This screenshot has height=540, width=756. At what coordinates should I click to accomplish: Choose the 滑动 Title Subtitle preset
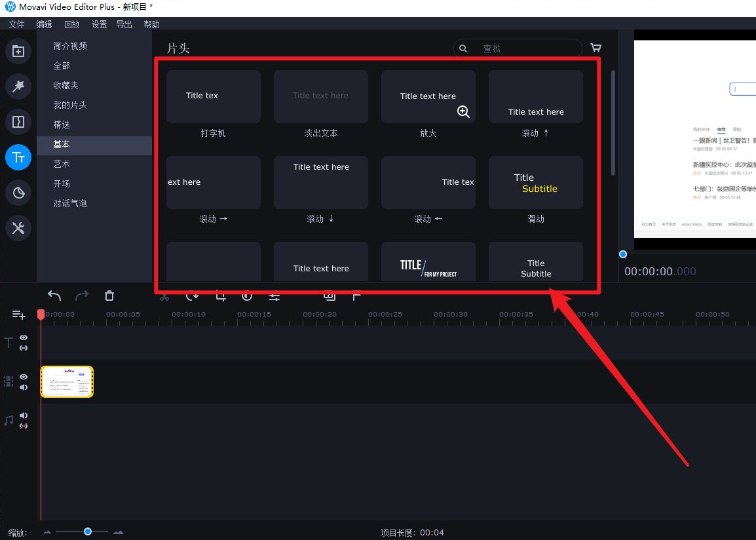[536, 183]
